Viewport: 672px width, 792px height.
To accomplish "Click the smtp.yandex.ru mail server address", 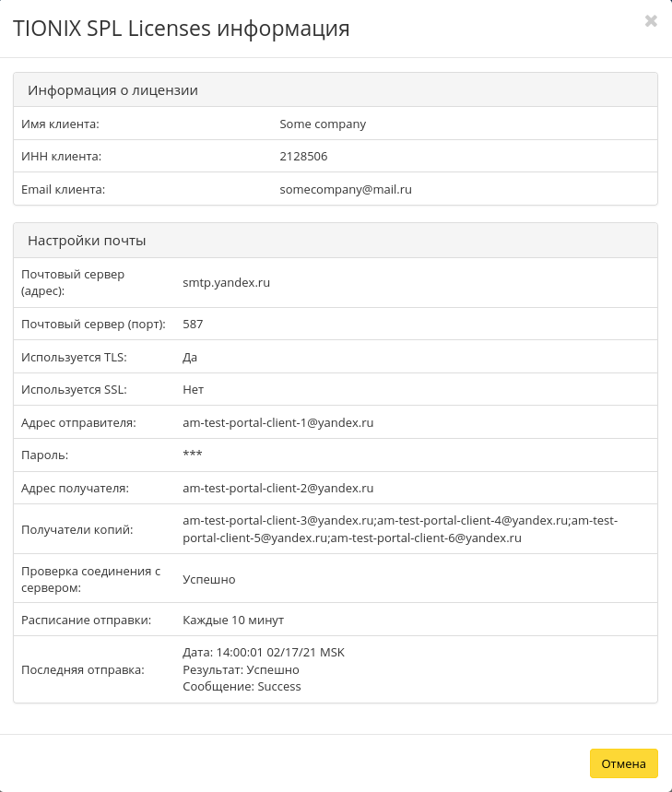I will (x=226, y=283).
